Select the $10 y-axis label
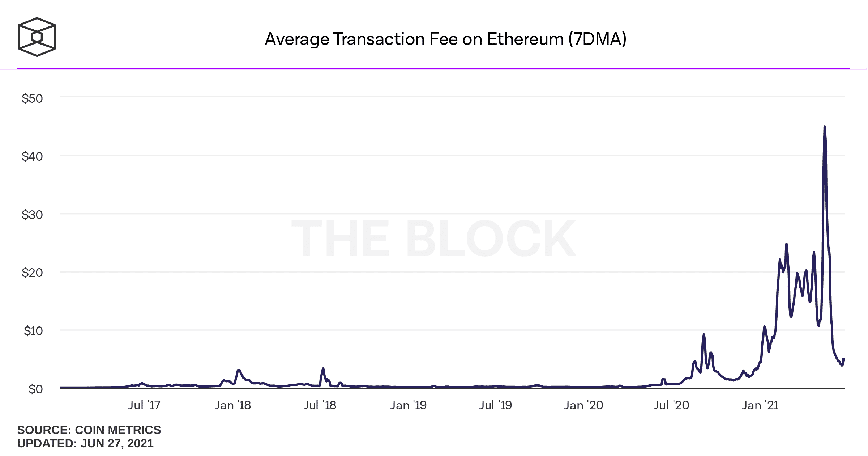Viewport: 868px width, 456px height. (x=33, y=331)
